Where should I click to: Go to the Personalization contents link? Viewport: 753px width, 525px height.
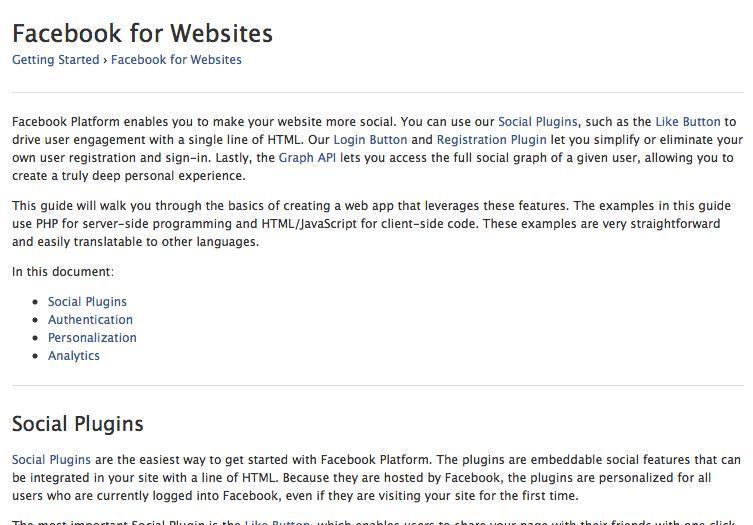pos(92,338)
